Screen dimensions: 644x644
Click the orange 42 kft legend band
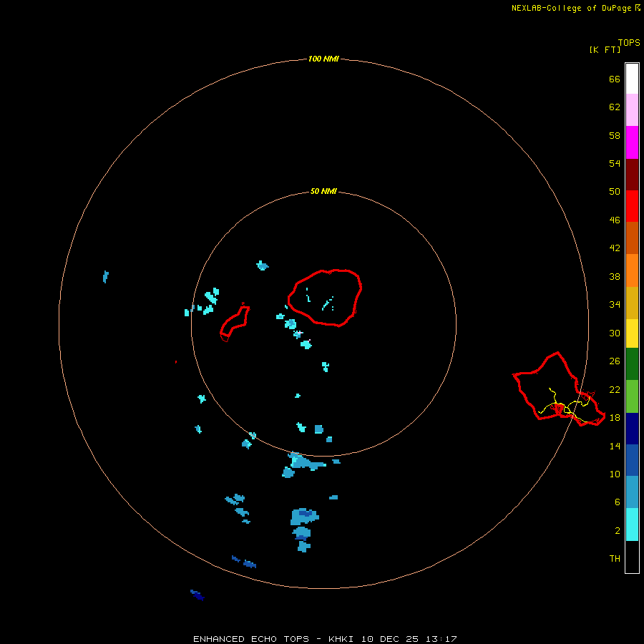[x=632, y=270]
